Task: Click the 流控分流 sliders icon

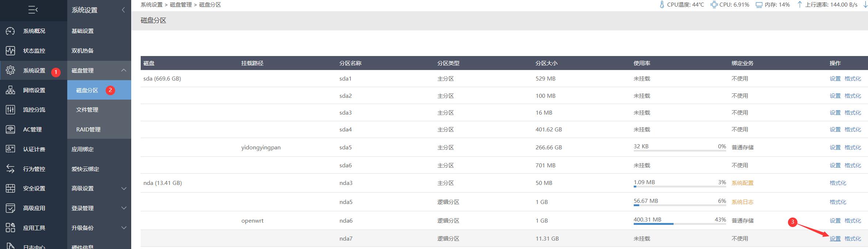Action: coord(10,109)
